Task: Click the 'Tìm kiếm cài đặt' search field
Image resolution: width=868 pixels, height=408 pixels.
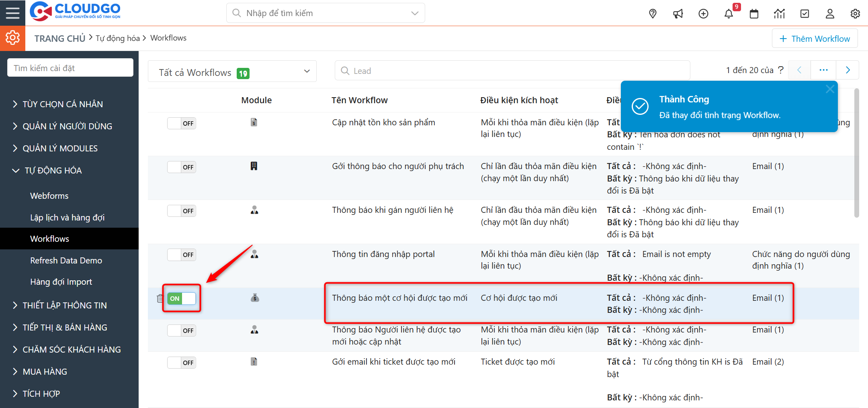Action: [x=70, y=68]
